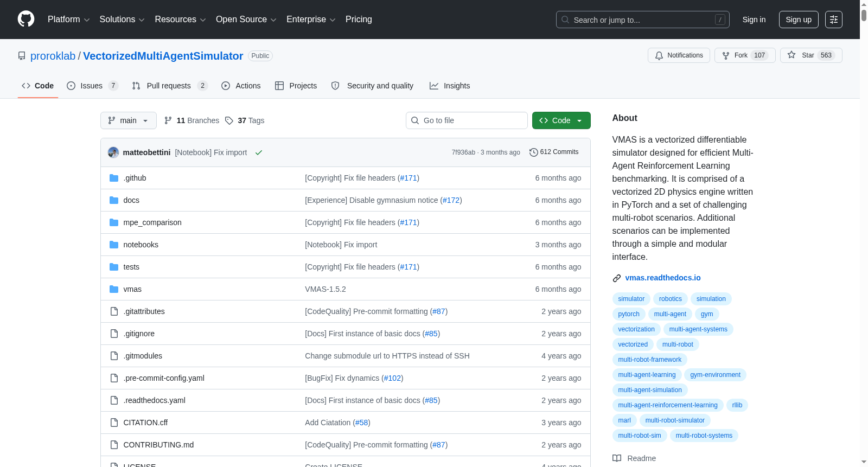Screen dimensions: 868x467
Task: Select the pytorch topic tag
Action: (629, 314)
